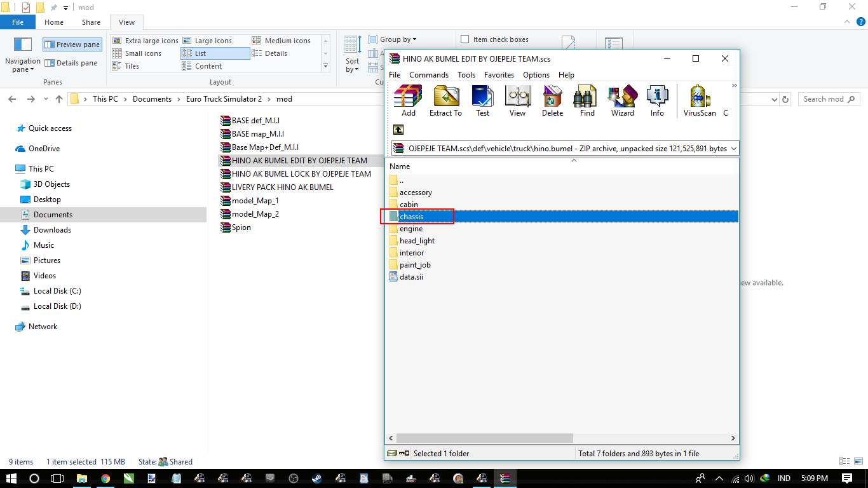868x488 pixels.
Task: Select the paint_job folder
Action: click(x=415, y=265)
